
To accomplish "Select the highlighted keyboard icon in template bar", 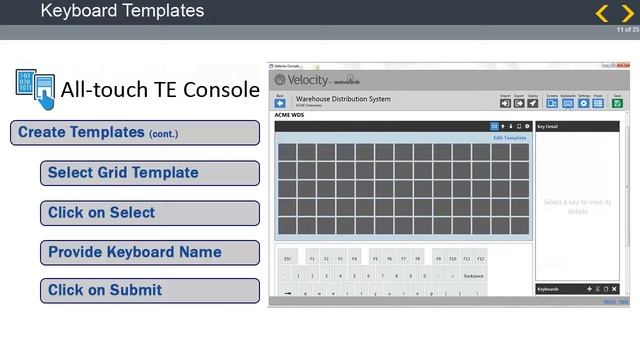I will pyautogui.click(x=494, y=127).
